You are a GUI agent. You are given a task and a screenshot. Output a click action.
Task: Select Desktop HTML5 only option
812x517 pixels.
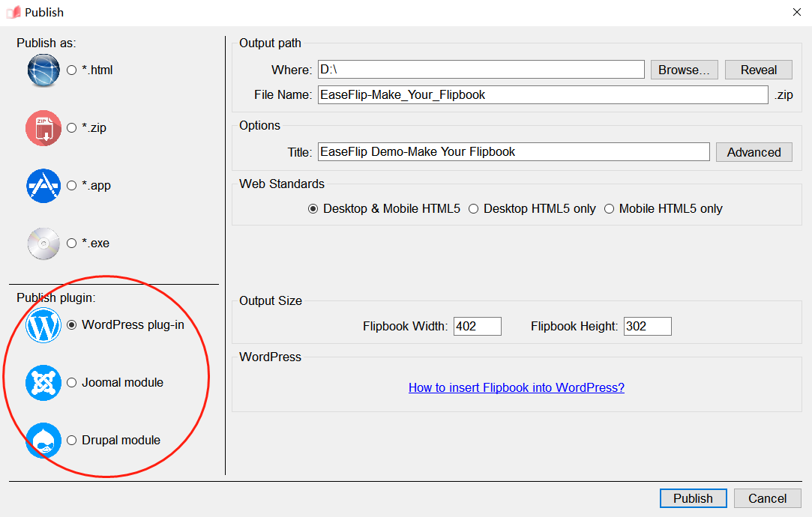(474, 209)
